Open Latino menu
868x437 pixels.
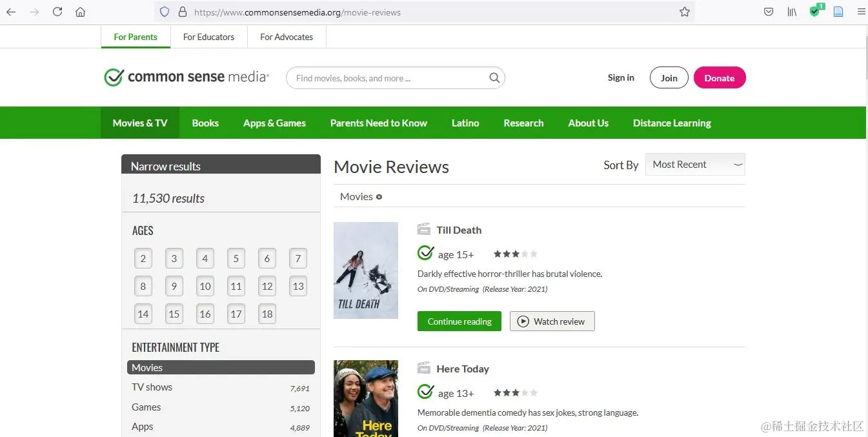[465, 123]
